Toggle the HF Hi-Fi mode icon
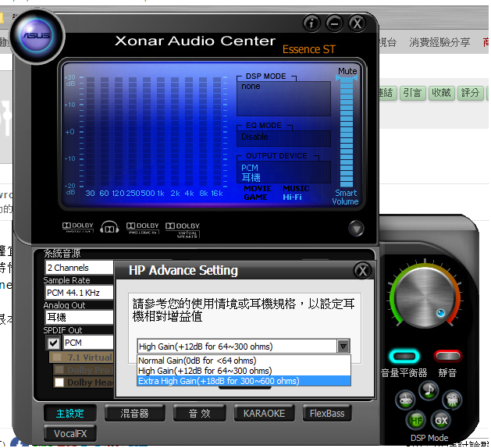Viewport: 491px width, 448px height. (416, 421)
